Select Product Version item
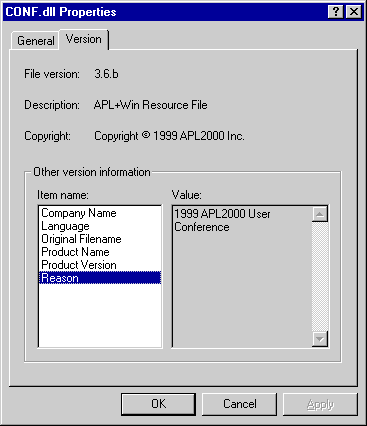The height and width of the screenshot is (426, 367). click(x=100, y=265)
